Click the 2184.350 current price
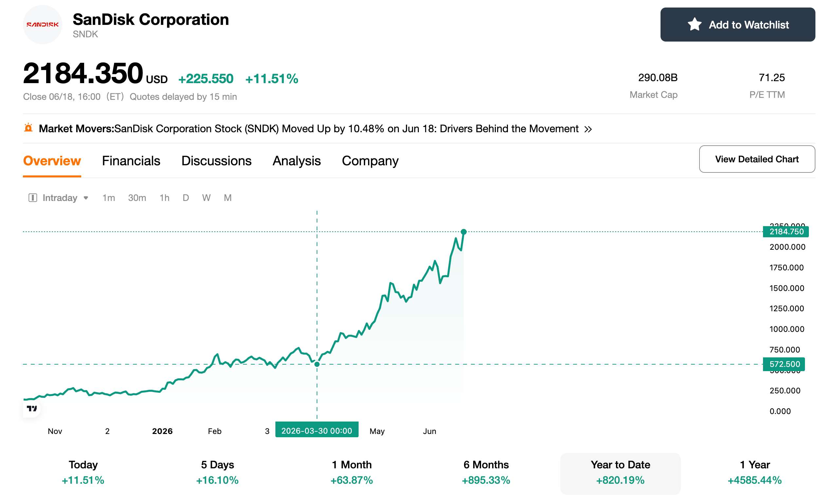 83,73
